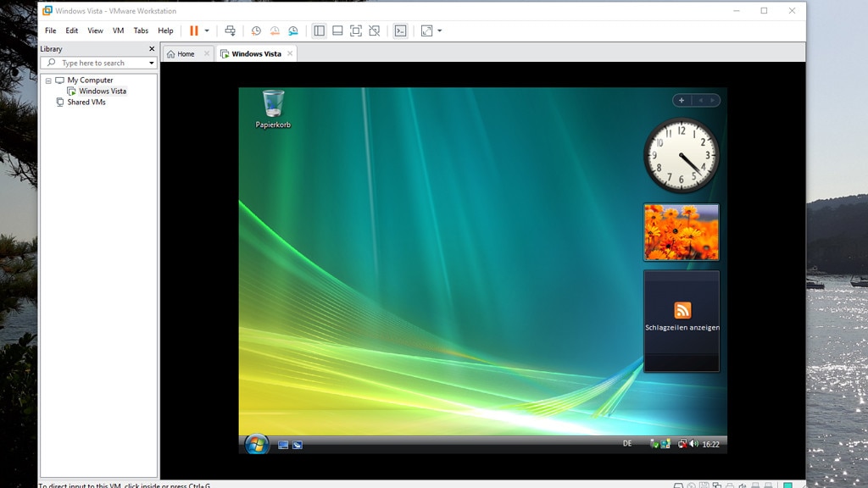
Task: Click the orange flowers slideshow gadget
Action: (682, 232)
